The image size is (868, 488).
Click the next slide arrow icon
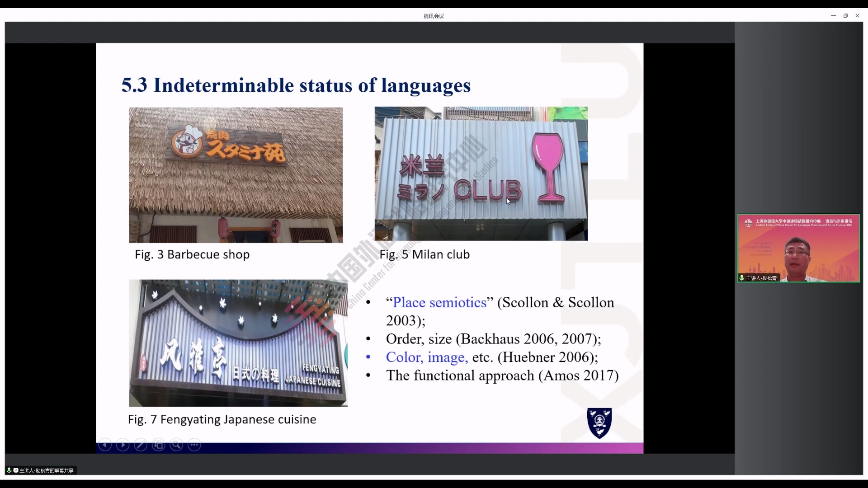click(x=123, y=445)
